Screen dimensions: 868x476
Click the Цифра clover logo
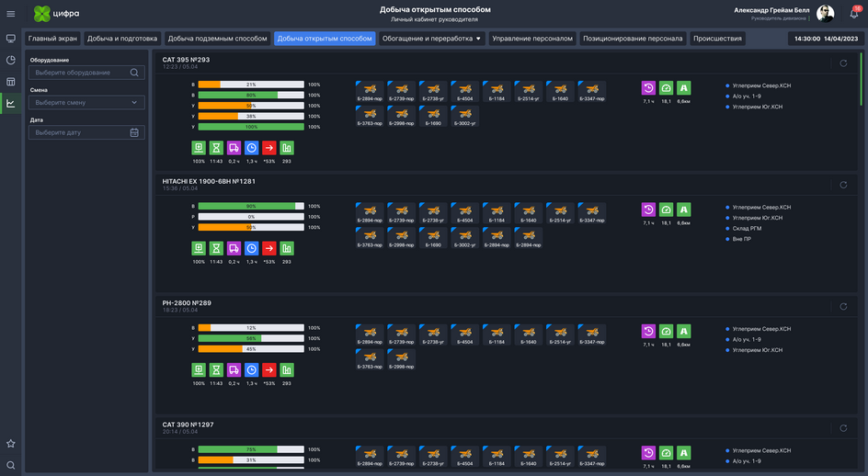click(x=42, y=14)
